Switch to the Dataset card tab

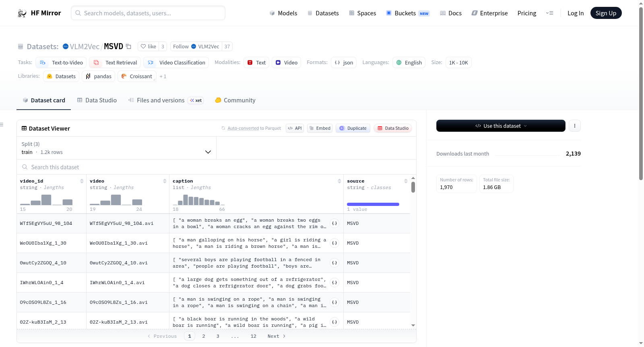click(x=44, y=100)
